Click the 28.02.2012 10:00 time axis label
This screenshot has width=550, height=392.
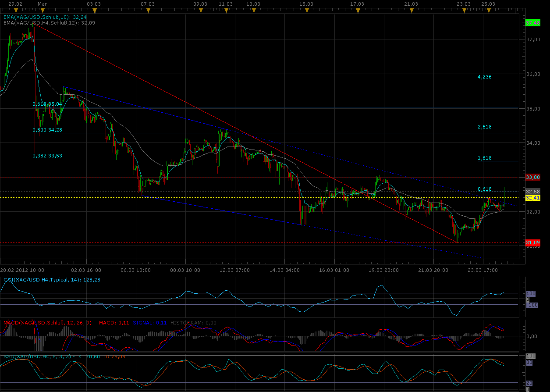[x=21, y=270]
